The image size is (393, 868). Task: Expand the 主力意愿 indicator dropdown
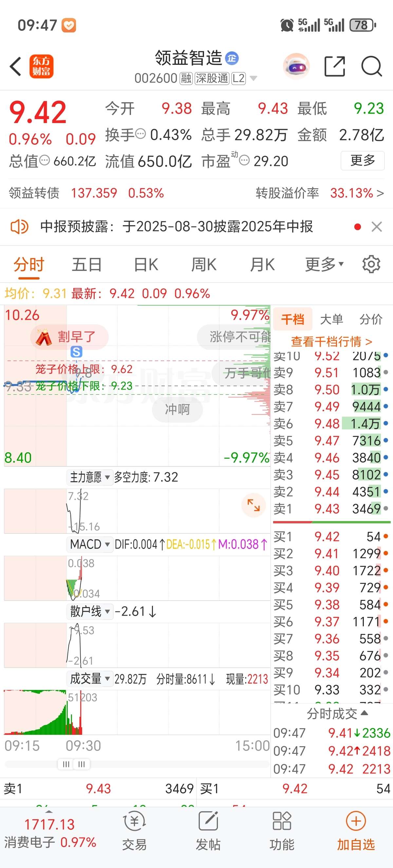point(90,477)
